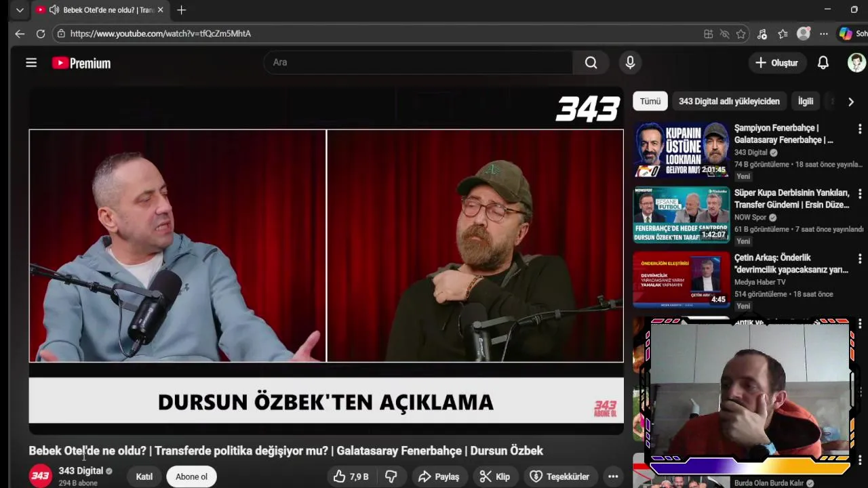Open Şampiyon Fenerbahçe video thumbnail
The width and height of the screenshot is (868, 488).
click(x=682, y=150)
